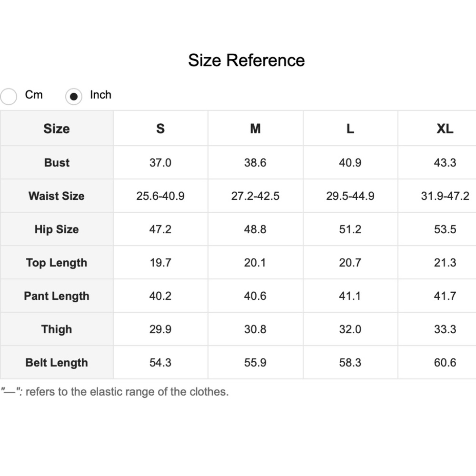
Task: Click the XL size column header
Action: click(x=445, y=129)
